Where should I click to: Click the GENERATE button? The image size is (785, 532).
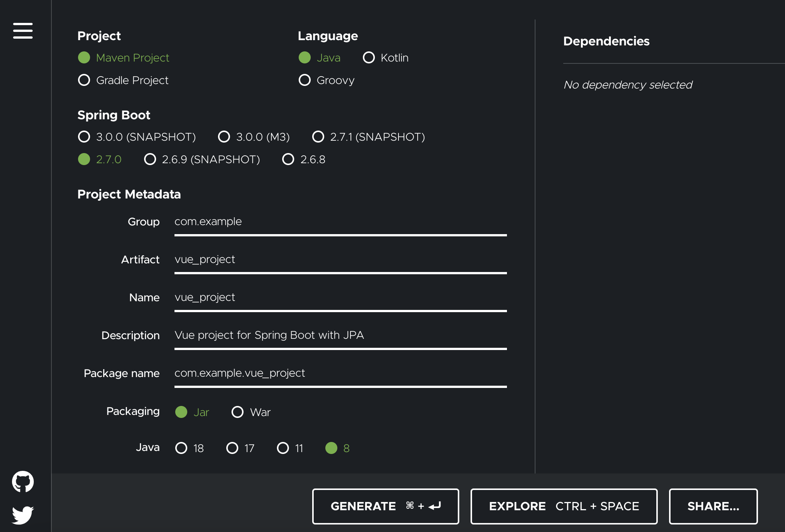[x=386, y=506]
